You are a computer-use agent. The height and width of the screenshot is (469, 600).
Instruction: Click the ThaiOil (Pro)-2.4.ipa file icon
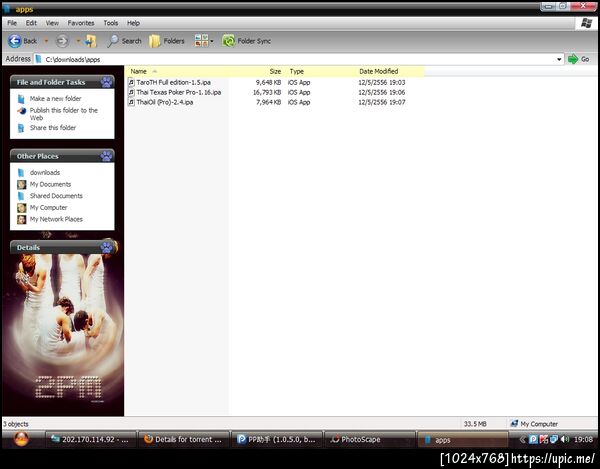coord(131,102)
